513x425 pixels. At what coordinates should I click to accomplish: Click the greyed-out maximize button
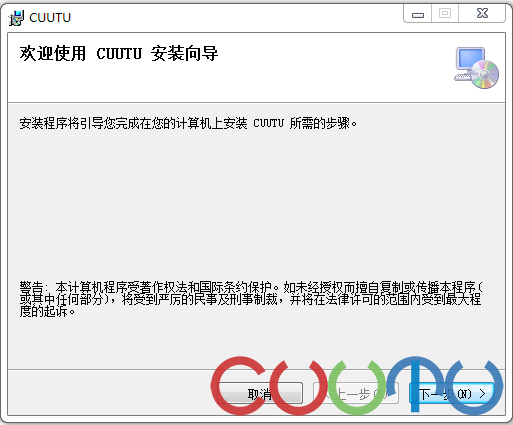(445, 14)
